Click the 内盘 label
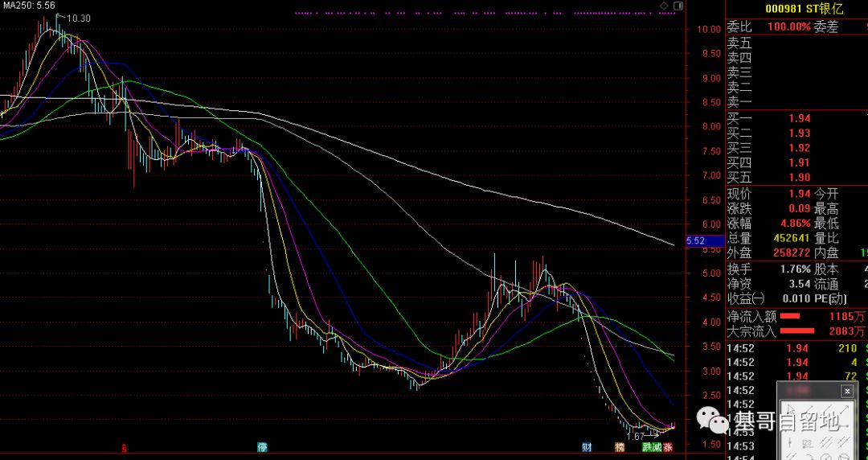The width and height of the screenshot is (868, 460). (826, 254)
